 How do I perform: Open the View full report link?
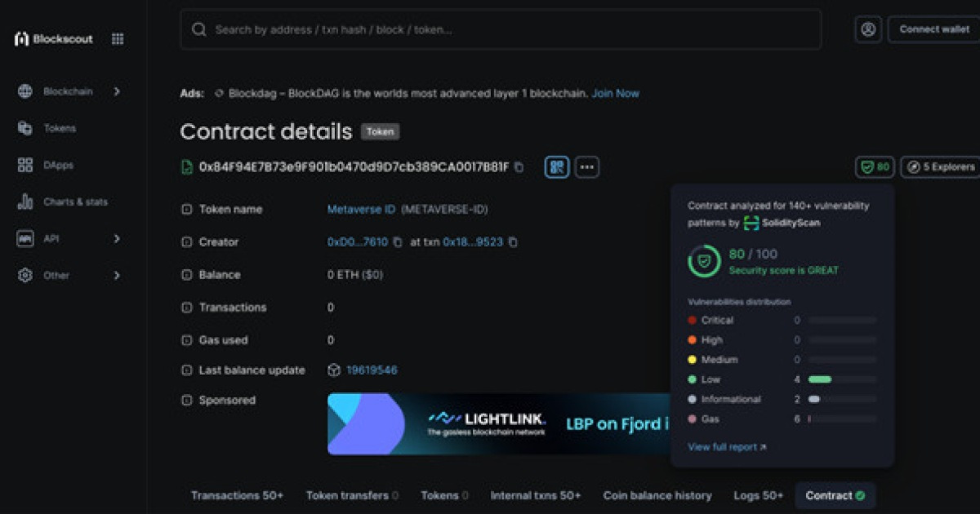pyautogui.click(x=722, y=446)
